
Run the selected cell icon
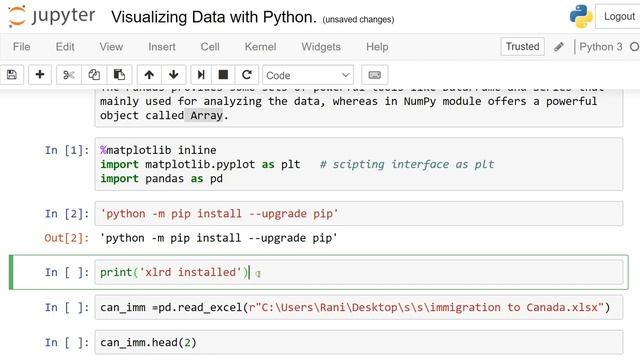(x=201, y=75)
